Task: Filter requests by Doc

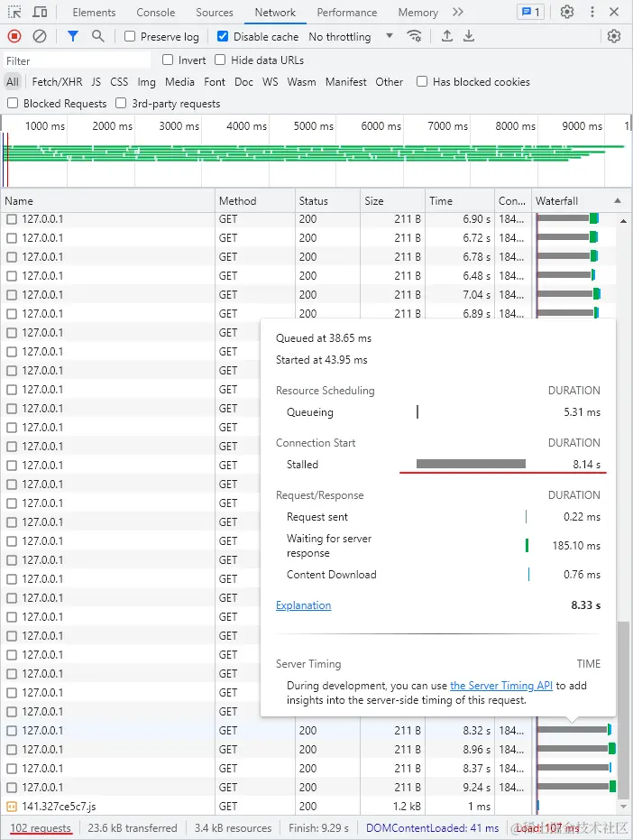Action: (243, 82)
